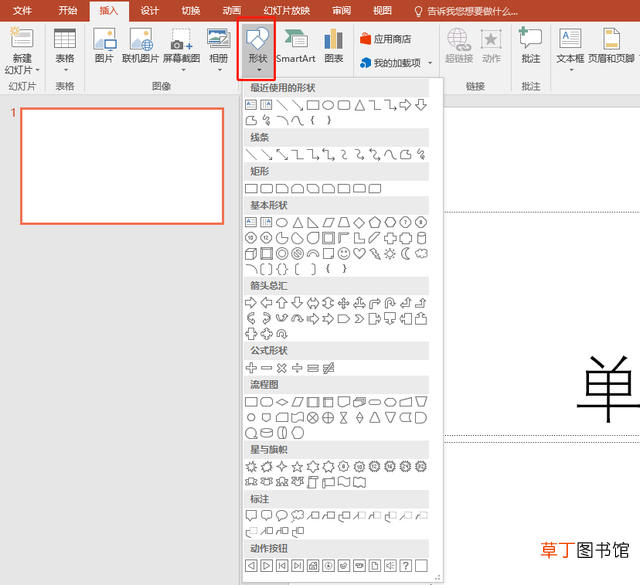This screenshot has width=640, height=585.
Task: Insert a chart using 图表 icon
Action: (333, 47)
